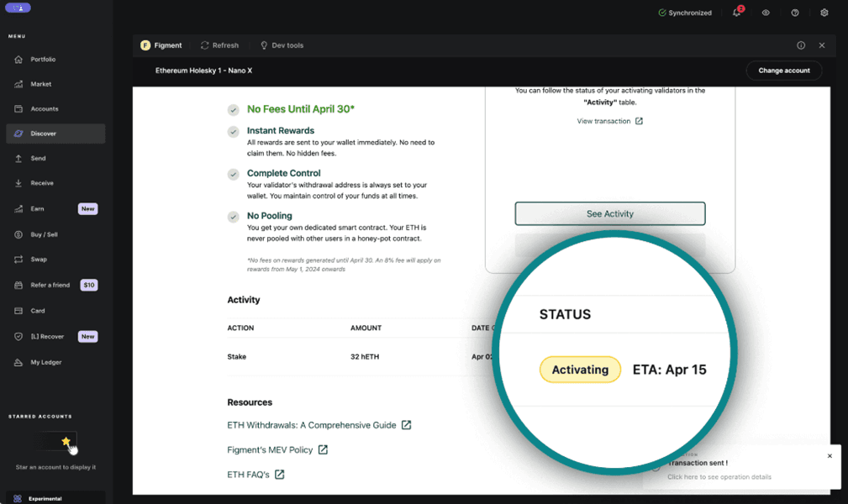The width and height of the screenshot is (848, 504).
Task: Click the Refresh toolbar button
Action: point(219,45)
